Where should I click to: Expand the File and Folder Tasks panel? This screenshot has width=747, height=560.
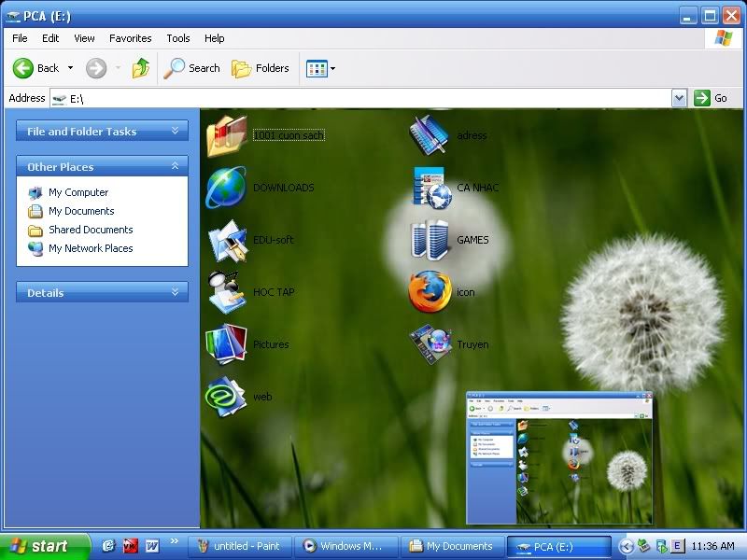[175, 132]
